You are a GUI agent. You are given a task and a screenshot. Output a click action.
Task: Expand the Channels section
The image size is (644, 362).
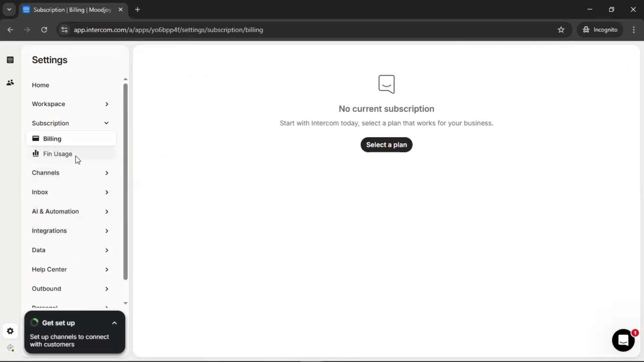(70, 173)
